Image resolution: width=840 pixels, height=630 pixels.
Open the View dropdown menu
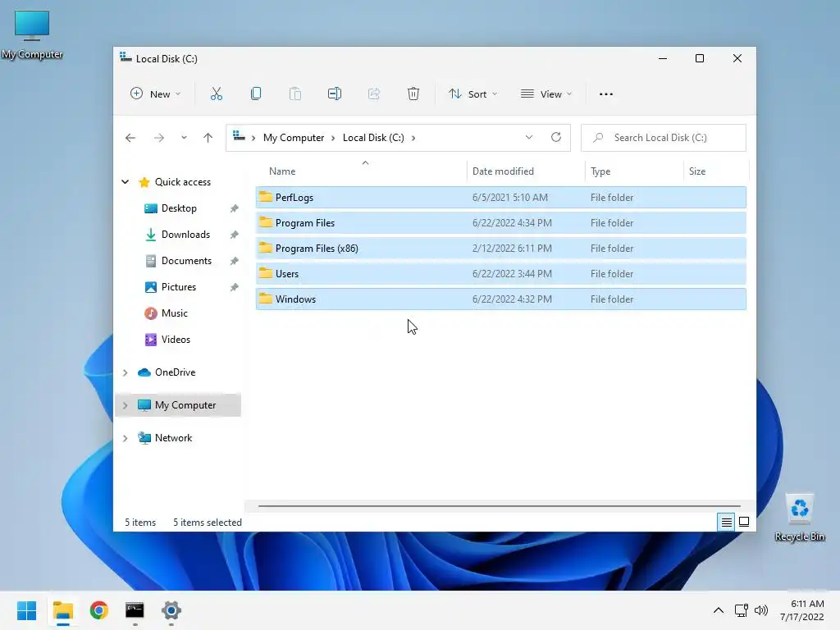coord(546,94)
